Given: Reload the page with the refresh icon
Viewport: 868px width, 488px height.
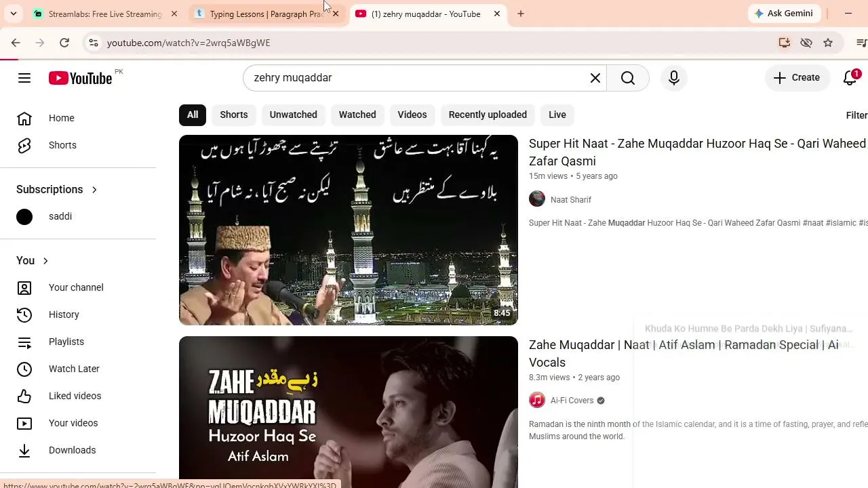Looking at the screenshot, I should tap(64, 43).
